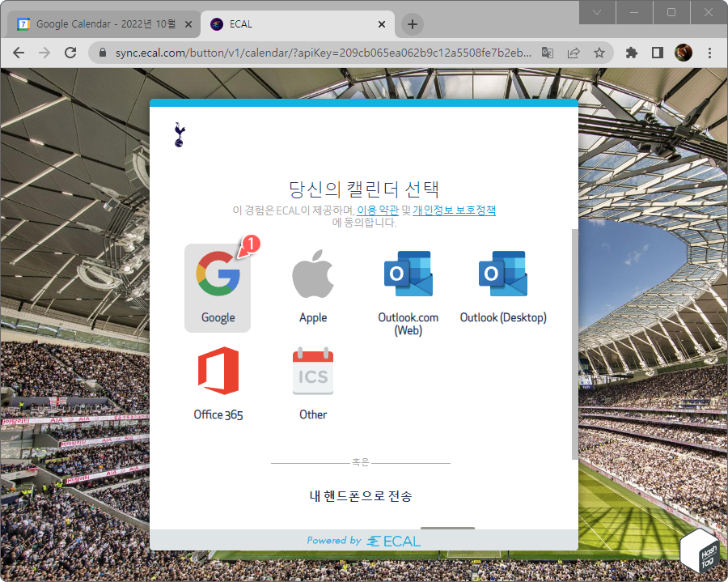Image resolution: width=728 pixels, height=582 pixels.
Task: Select the Office 365 calendar option
Action: pos(217,372)
